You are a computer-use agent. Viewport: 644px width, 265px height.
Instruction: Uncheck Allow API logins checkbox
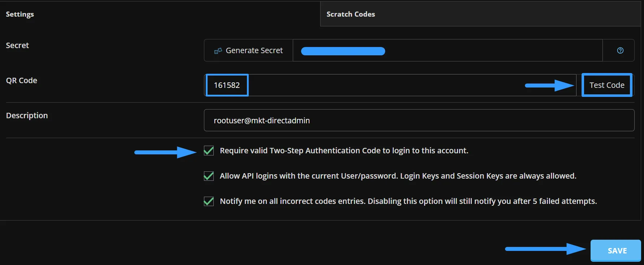point(209,176)
